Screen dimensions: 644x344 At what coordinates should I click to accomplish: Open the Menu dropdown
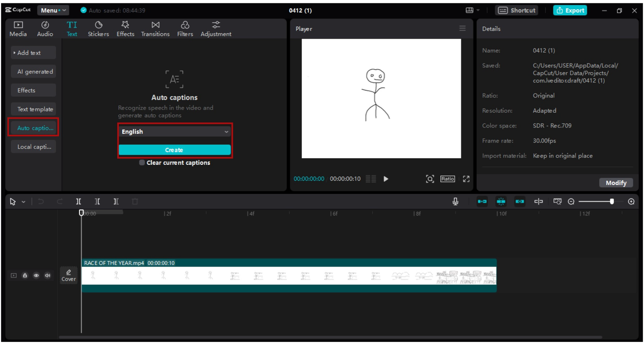coord(53,10)
